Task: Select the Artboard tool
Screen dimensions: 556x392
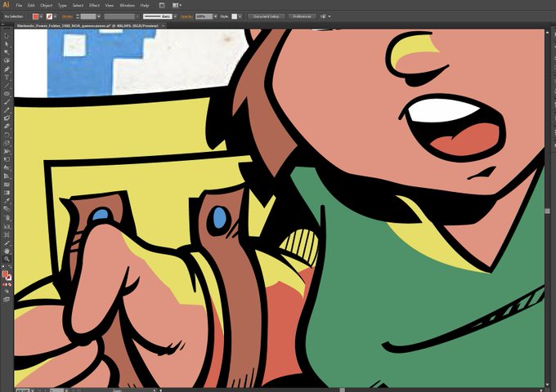Action: click(x=7, y=234)
